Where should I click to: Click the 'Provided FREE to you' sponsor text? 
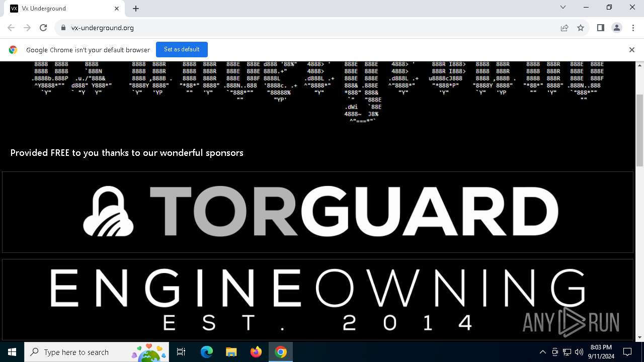coord(127,152)
